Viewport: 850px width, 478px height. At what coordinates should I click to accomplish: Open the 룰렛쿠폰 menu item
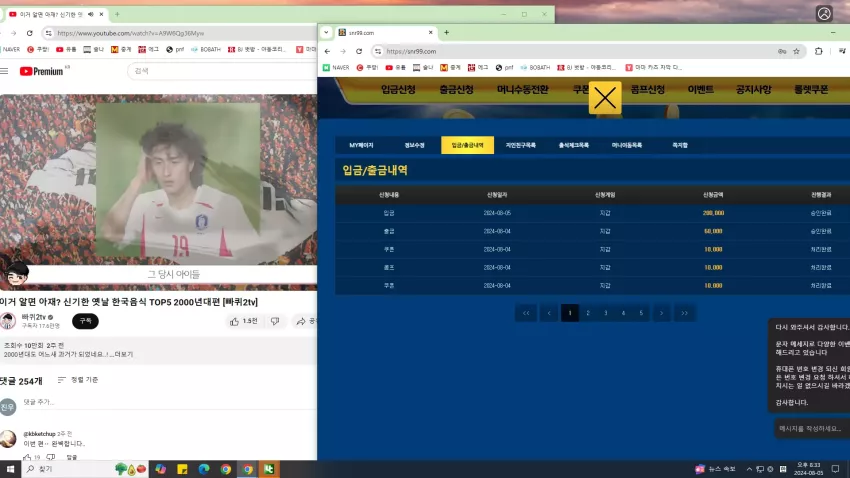tap(811, 89)
